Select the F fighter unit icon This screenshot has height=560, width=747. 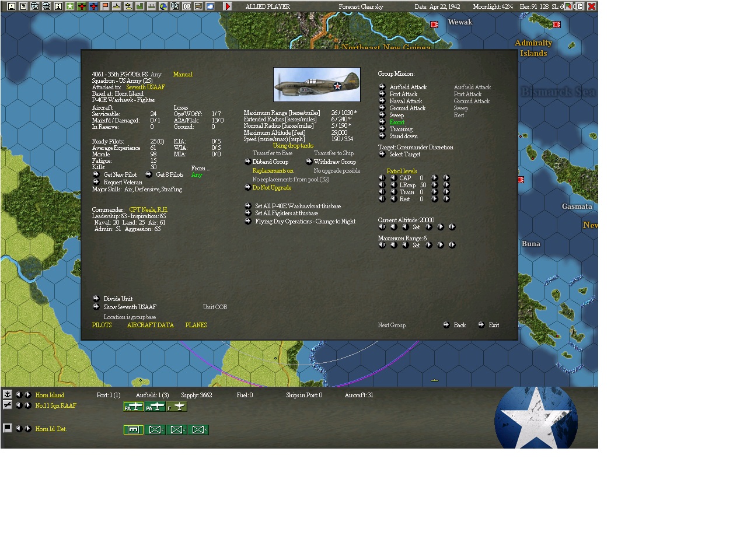click(x=177, y=407)
